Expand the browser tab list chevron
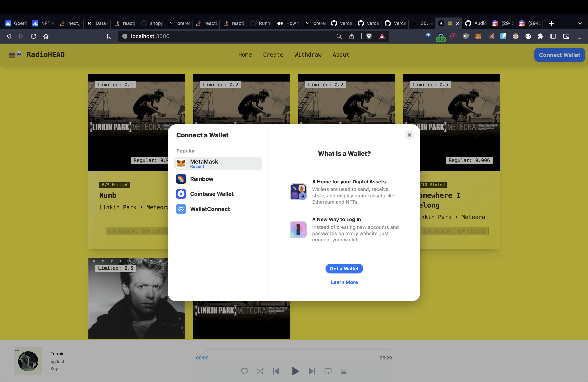Viewport: 588px width, 382px height. coord(580,23)
